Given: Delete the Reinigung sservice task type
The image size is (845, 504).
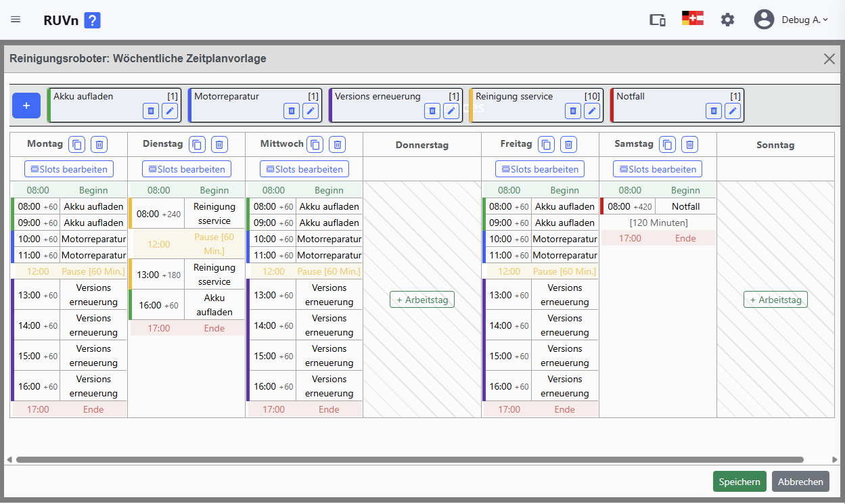Looking at the screenshot, I should pyautogui.click(x=573, y=111).
